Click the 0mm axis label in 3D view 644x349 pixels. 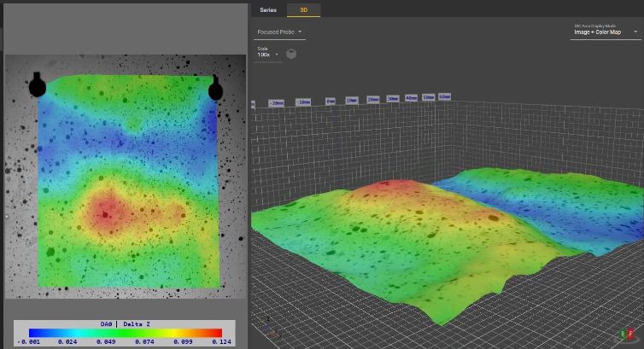(x=331, y=101)
